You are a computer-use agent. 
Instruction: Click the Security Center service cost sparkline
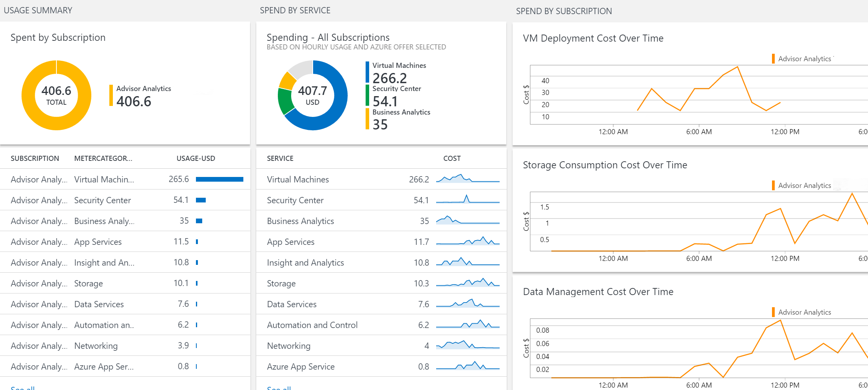click(468, 199)
